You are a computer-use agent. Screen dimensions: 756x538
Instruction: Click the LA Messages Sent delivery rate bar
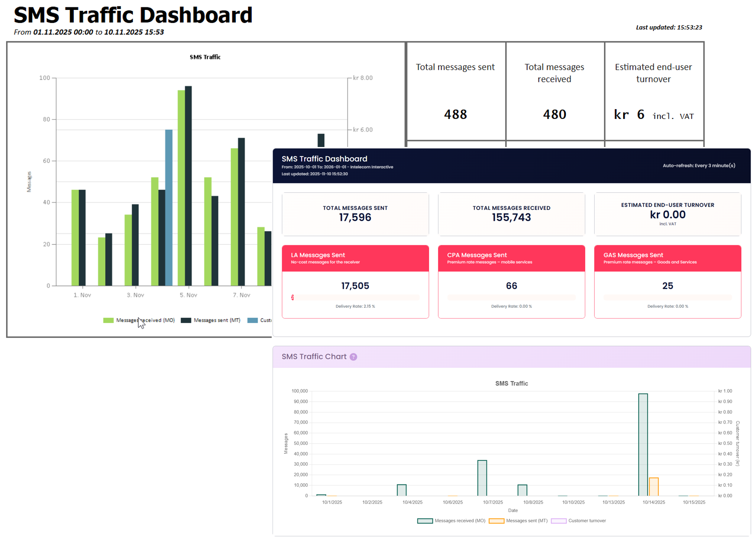tap(355, 297)
